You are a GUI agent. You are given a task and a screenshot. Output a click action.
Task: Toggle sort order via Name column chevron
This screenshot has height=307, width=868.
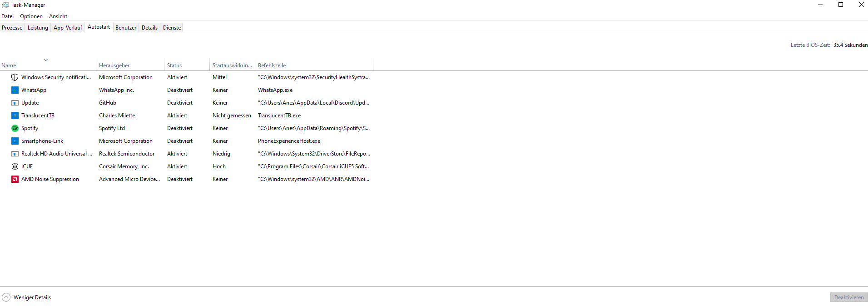click(x=45, y=60)
